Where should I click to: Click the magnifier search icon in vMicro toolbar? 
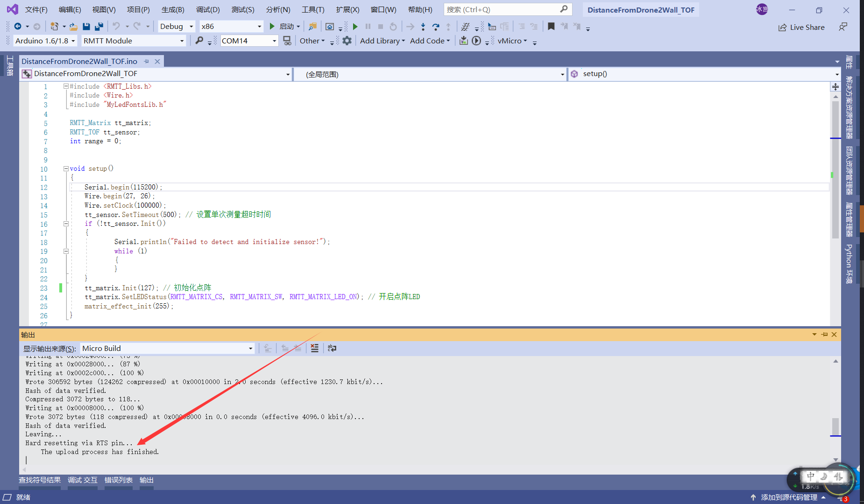(199, 41)
